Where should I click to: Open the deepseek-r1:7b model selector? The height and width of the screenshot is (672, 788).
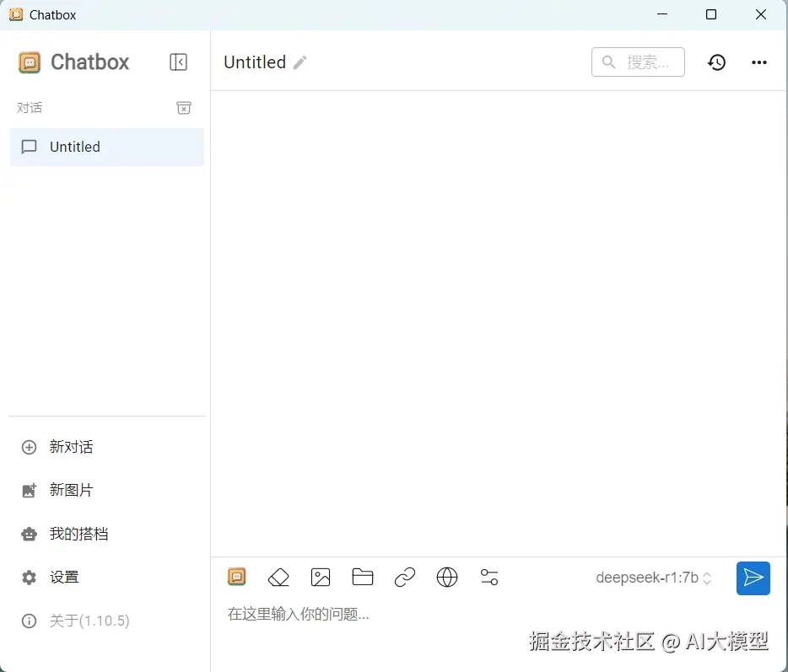tap(653, 578)
